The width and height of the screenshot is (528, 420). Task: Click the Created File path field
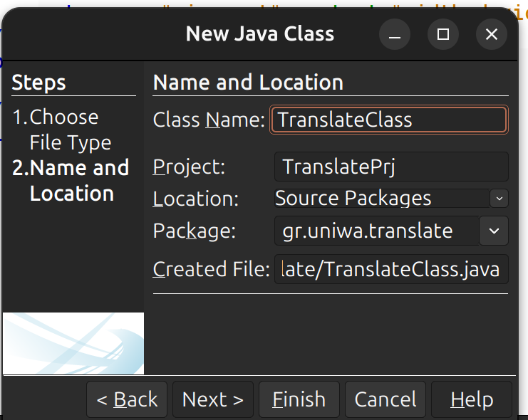tap(391, 269)
